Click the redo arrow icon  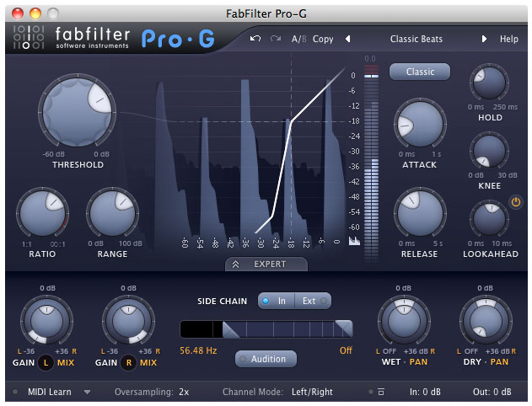coord(275,39)
